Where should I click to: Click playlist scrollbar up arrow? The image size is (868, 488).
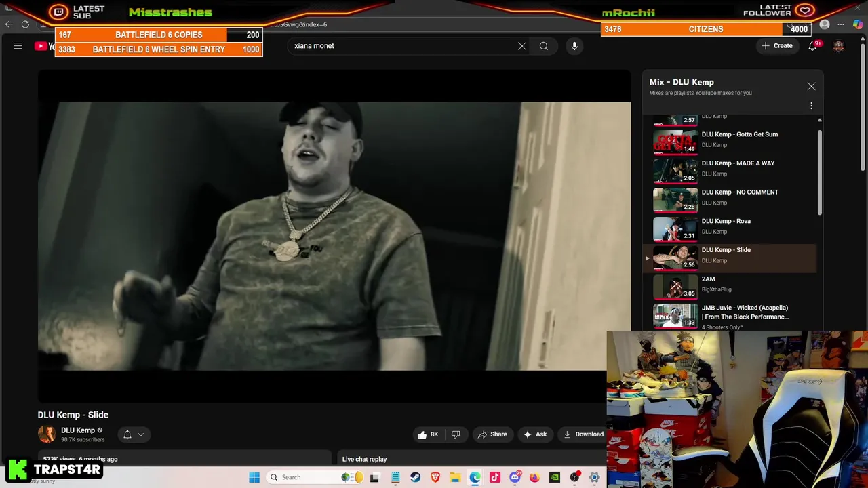point(819,120)
